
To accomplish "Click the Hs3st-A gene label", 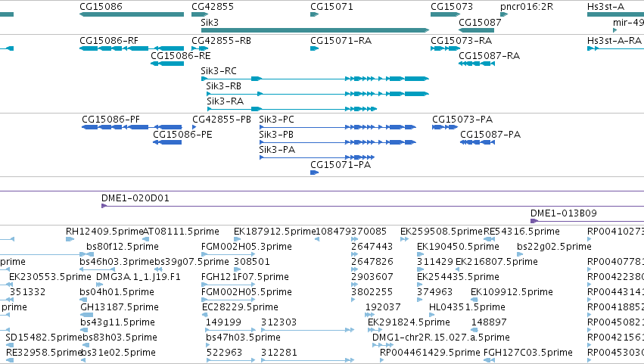I will click(605, 7).
